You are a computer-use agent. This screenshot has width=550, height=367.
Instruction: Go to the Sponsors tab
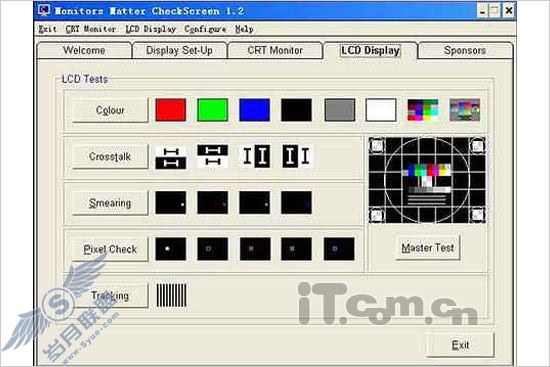tap(465, 50)
